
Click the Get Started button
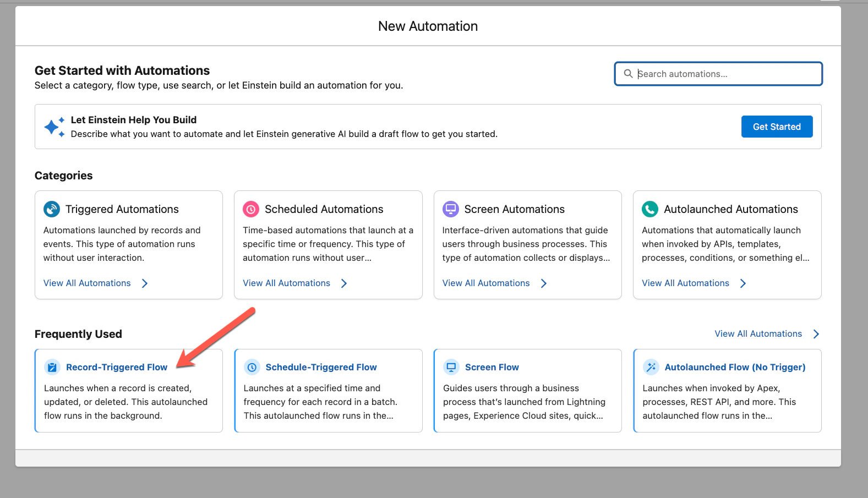click(x=777, y=127)
